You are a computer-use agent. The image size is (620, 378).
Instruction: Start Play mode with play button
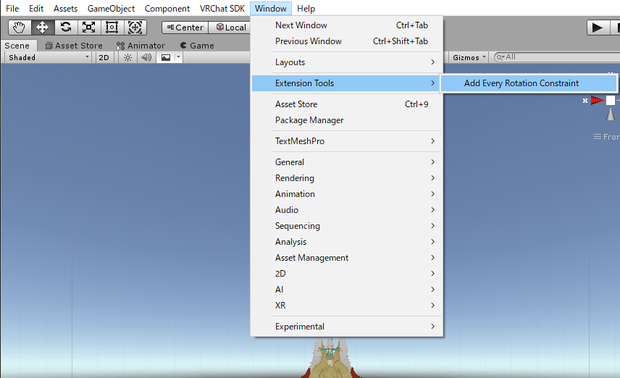click(x=597, y=28)
